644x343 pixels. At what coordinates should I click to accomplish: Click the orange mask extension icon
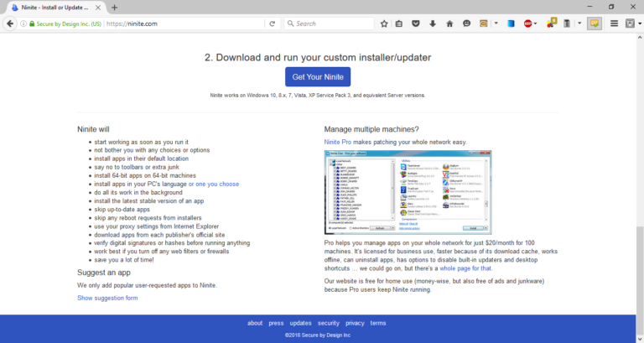pyautogui.click(x=483, y=23)
